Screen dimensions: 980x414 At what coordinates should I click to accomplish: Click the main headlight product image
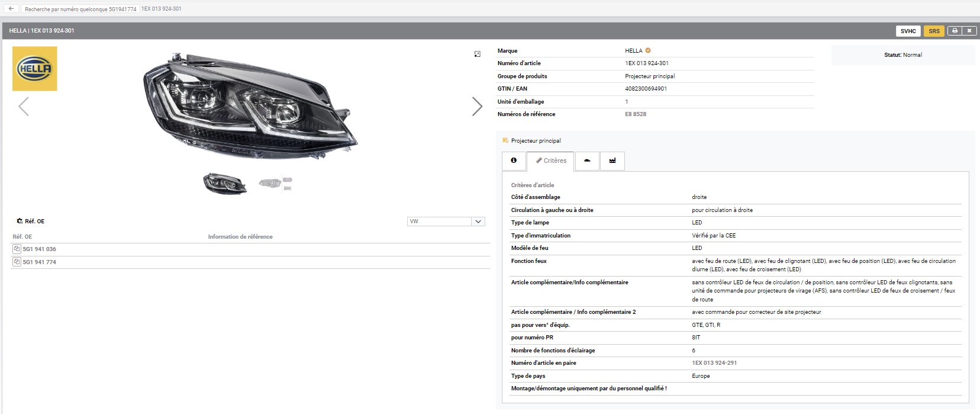pos(250,107)
